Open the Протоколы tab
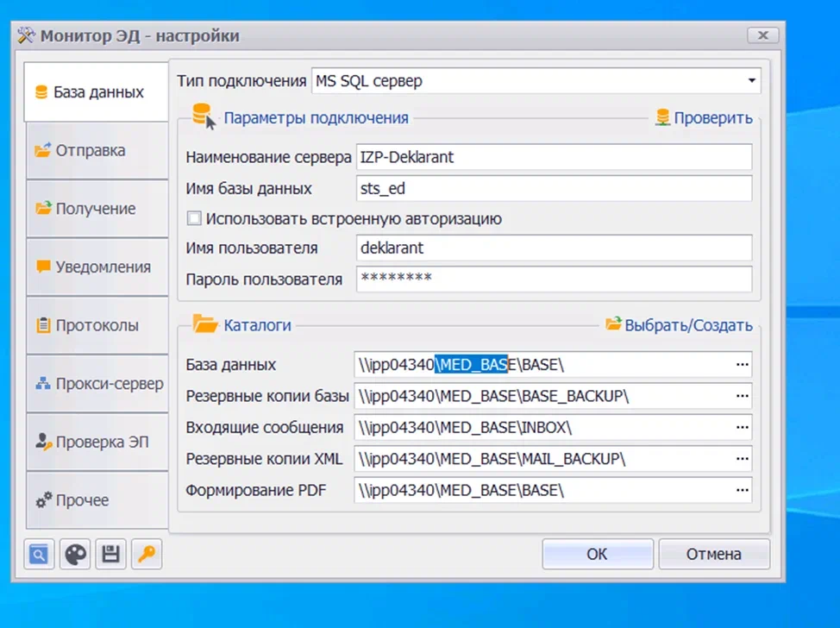The height and width of the screenshot is (628, 840). [97, 325]
